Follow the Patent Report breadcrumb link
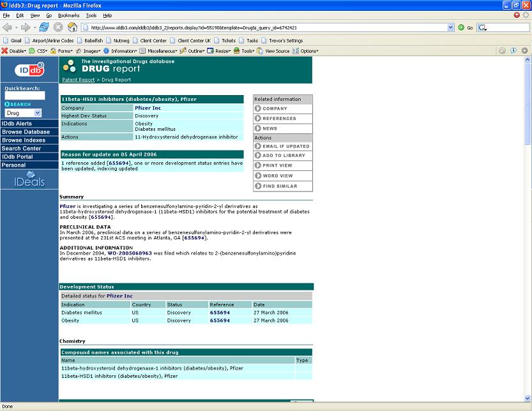Image resolution: width=532 pixels, height=411 pixels. point(79,80)
